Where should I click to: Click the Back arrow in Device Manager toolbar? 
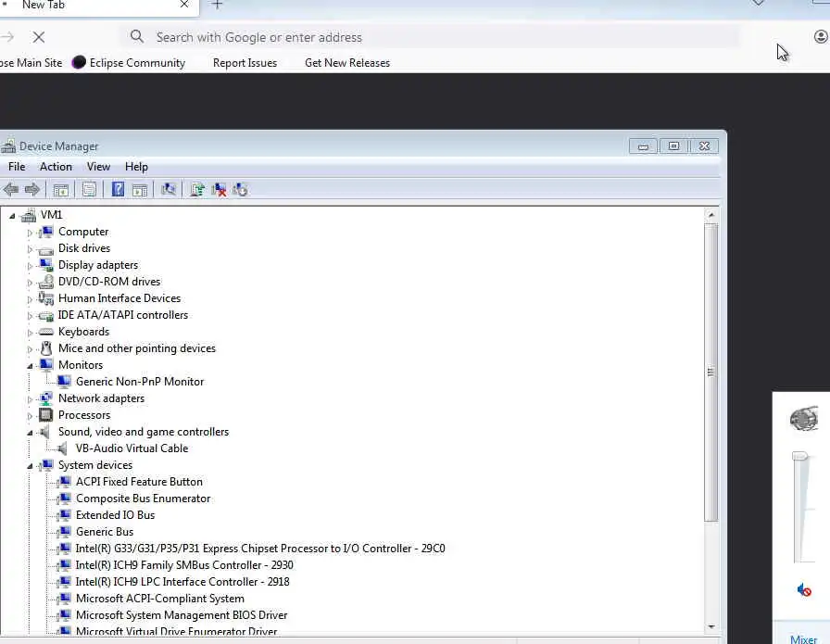[x=10, y=190]
